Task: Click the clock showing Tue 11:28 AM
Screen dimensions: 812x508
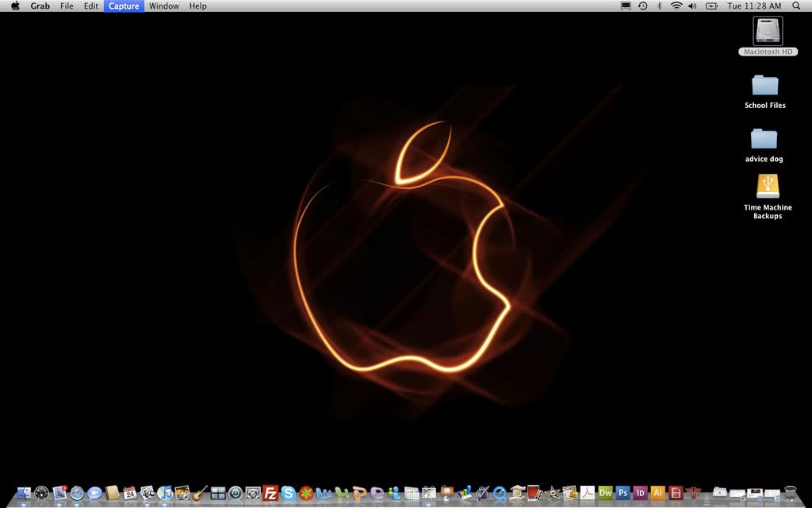Action: [x=754, y=6]
